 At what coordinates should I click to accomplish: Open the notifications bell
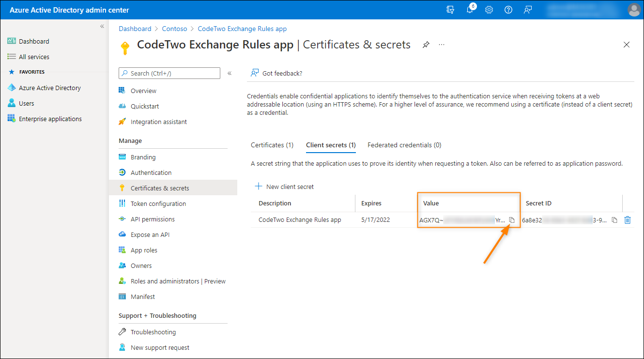[470, 10]
